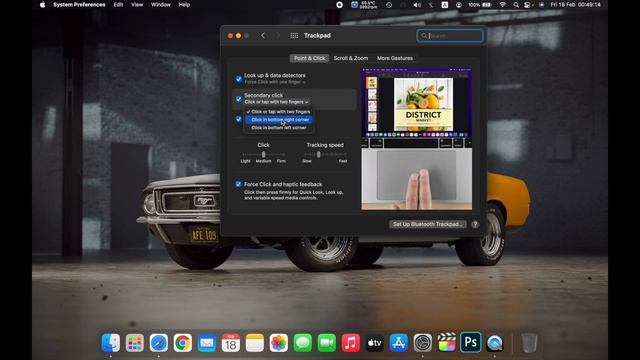Open the Window menu
640x360 pixels.
160,5
